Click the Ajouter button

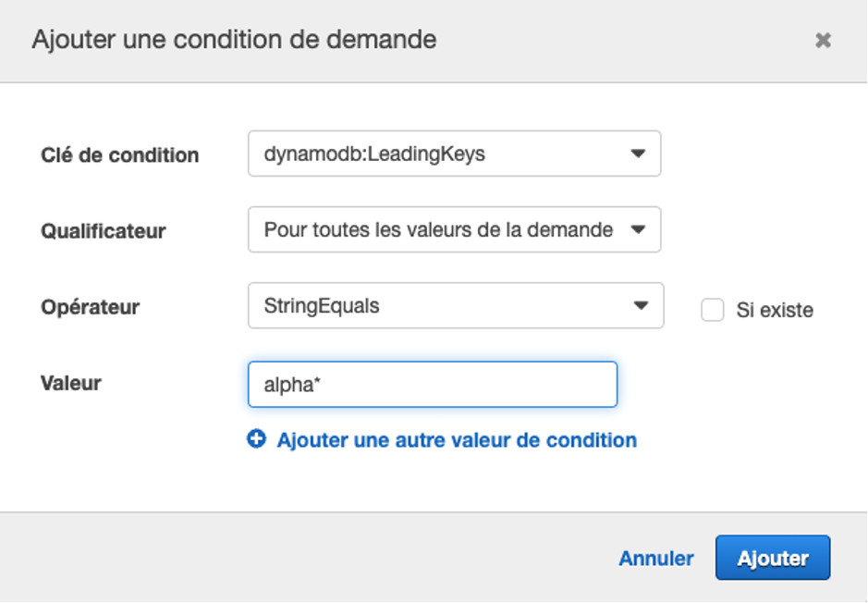click(x=773, y=558)
